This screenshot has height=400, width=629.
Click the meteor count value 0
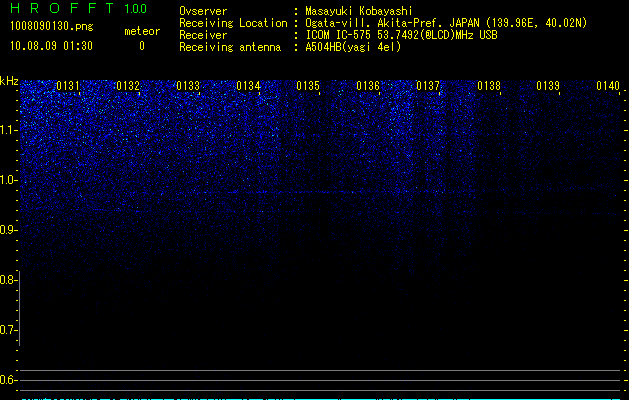[x=142, y=46]
